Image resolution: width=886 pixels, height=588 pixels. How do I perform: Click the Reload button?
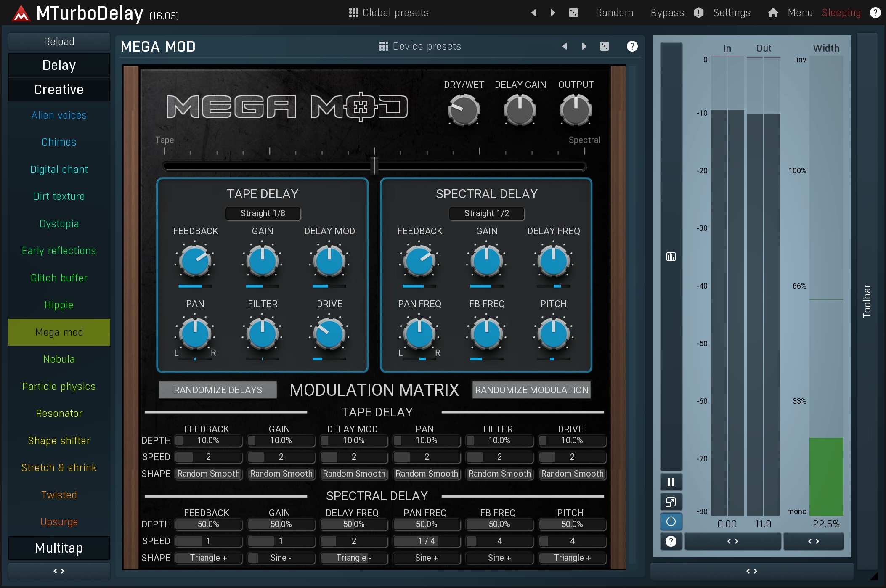[59, 42]
